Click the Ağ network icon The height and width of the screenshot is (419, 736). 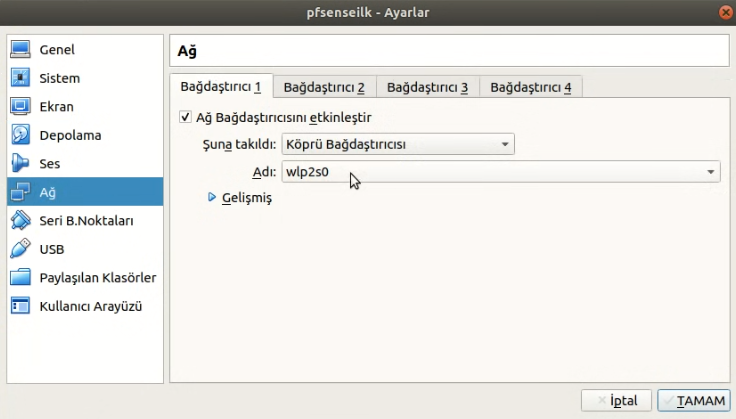coord(20,192)
